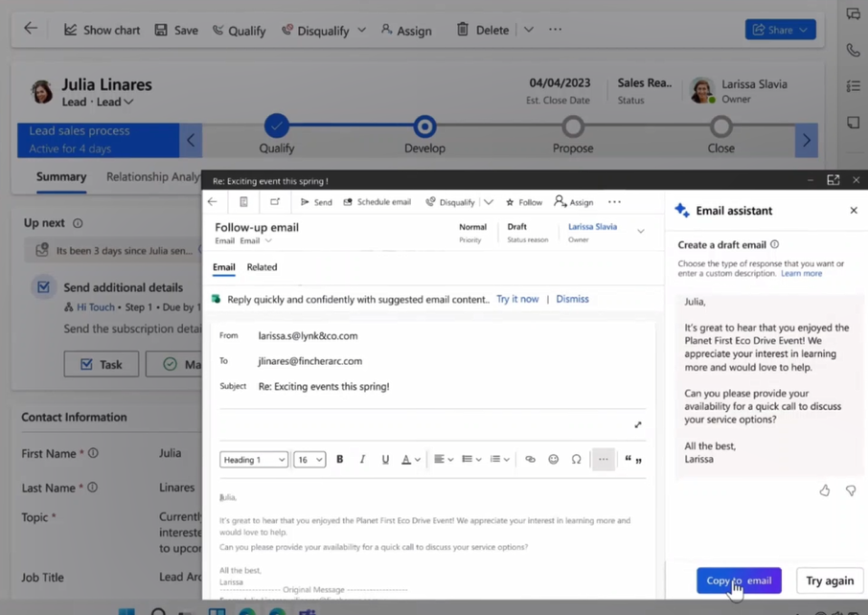Switch to the Related tab
This screenshot has width=868, height=615.
tap(262, 267)
